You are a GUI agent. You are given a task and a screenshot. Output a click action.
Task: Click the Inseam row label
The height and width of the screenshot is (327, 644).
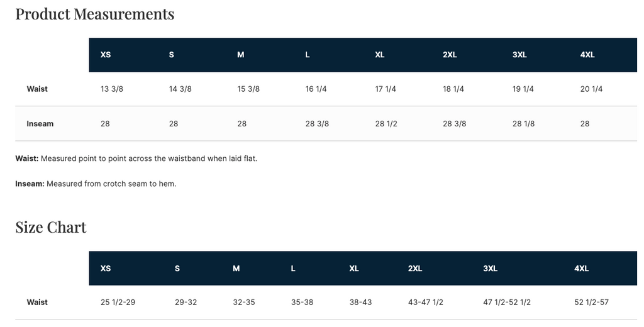pyautogui.click(x=40, y=124)
